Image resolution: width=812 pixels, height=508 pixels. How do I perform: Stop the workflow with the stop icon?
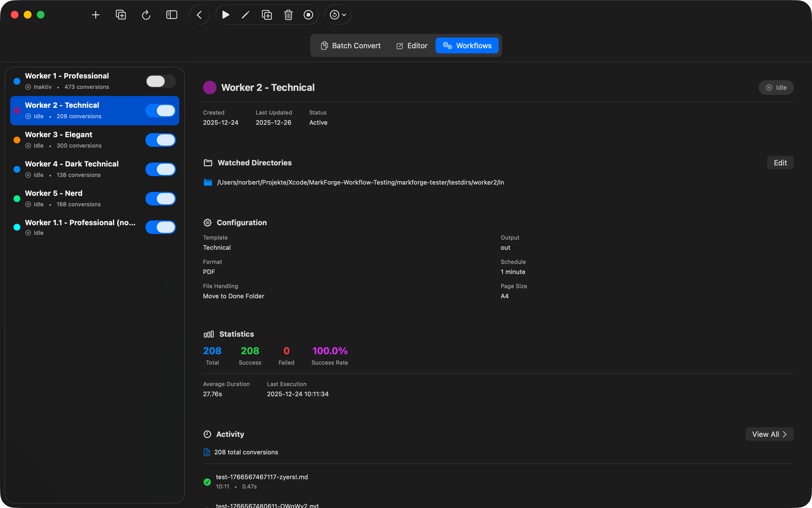pos(308,15)
